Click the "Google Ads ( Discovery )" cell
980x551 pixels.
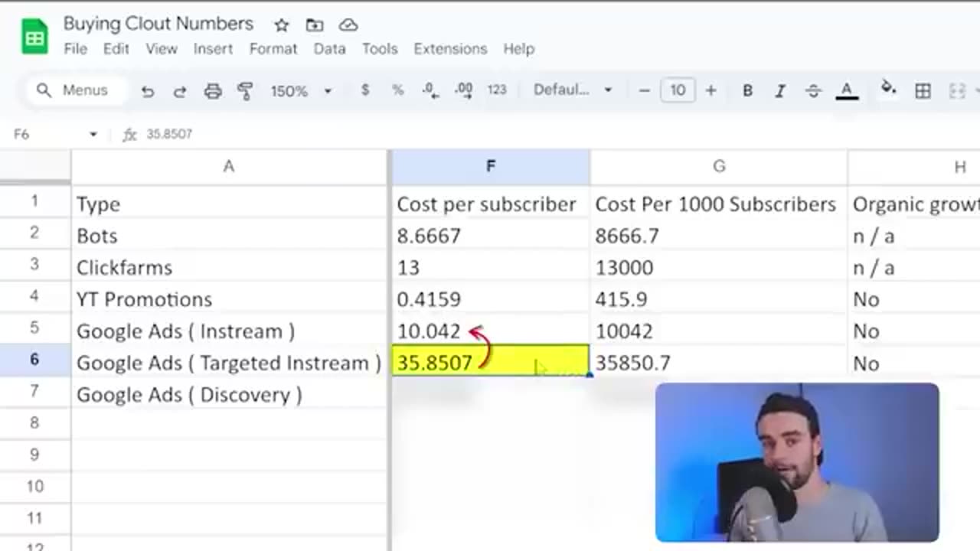point(229,395)
